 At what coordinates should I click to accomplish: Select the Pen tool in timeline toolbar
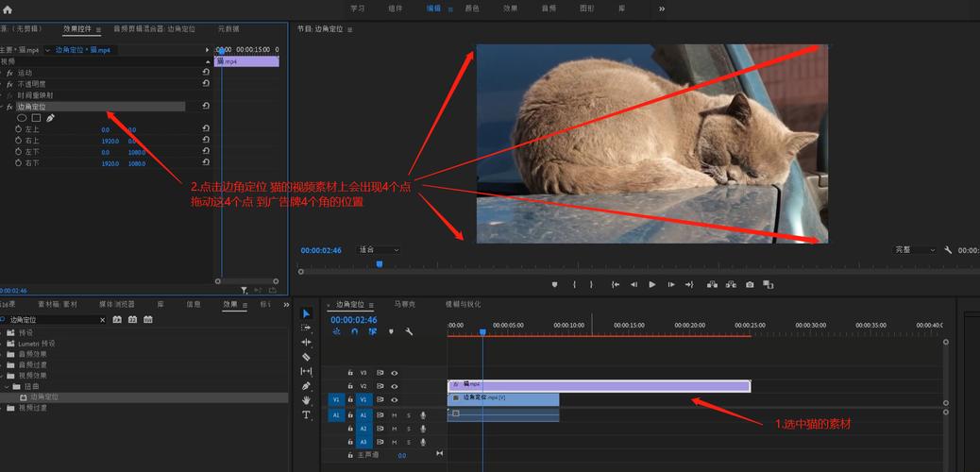coord(306,386)
